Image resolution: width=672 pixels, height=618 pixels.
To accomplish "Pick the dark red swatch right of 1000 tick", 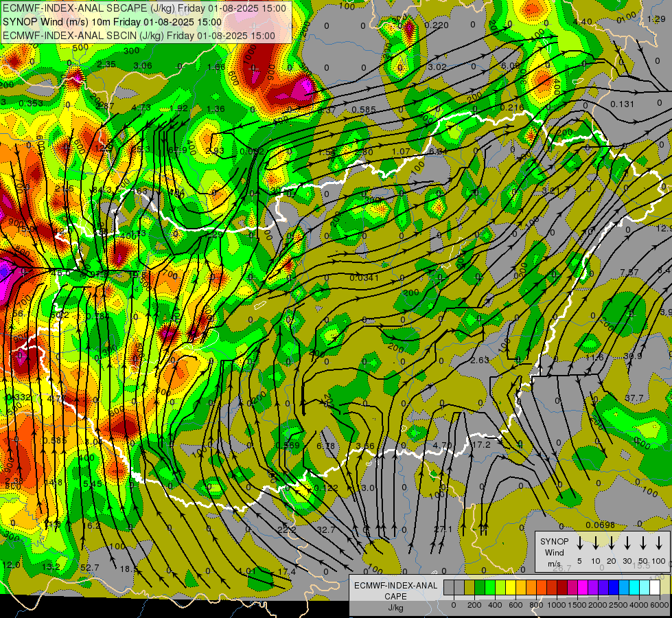I will pos(562,587).
